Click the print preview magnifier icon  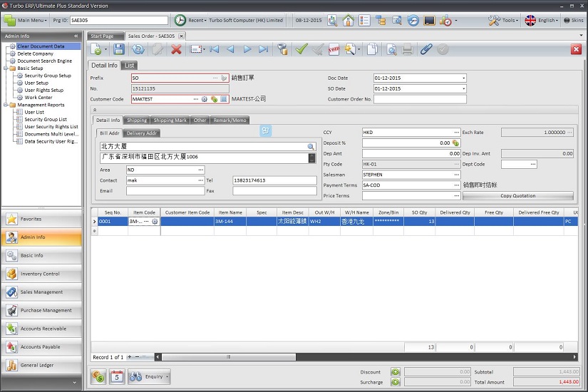point(391,49)
